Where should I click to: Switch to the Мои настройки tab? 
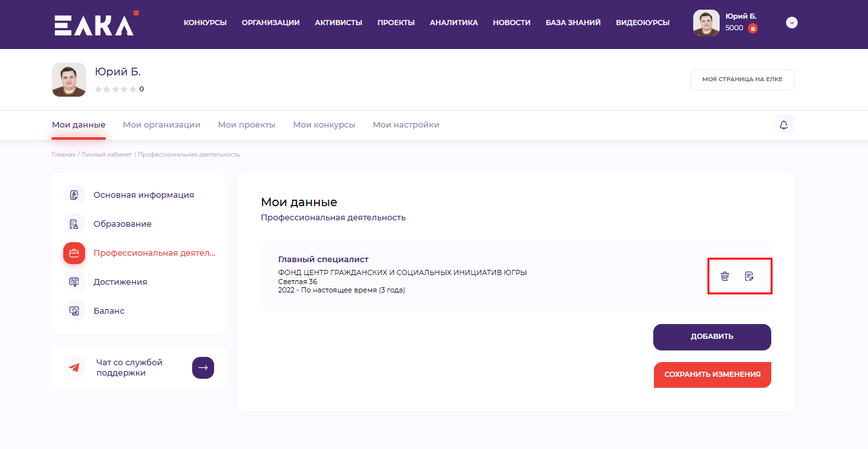[406, 125]
